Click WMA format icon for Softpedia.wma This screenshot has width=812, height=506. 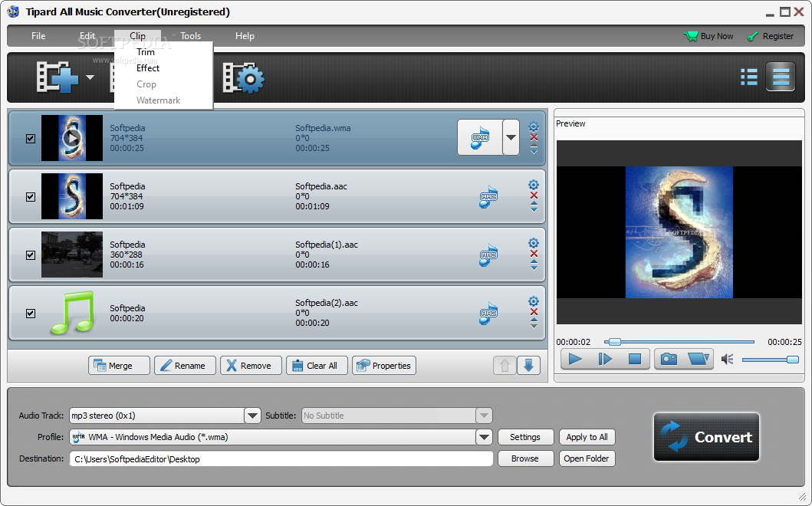480,137
